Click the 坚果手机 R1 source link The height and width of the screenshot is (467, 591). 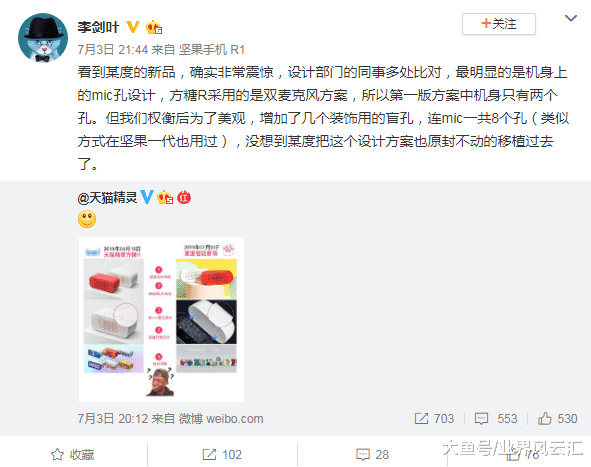(211, 49)
